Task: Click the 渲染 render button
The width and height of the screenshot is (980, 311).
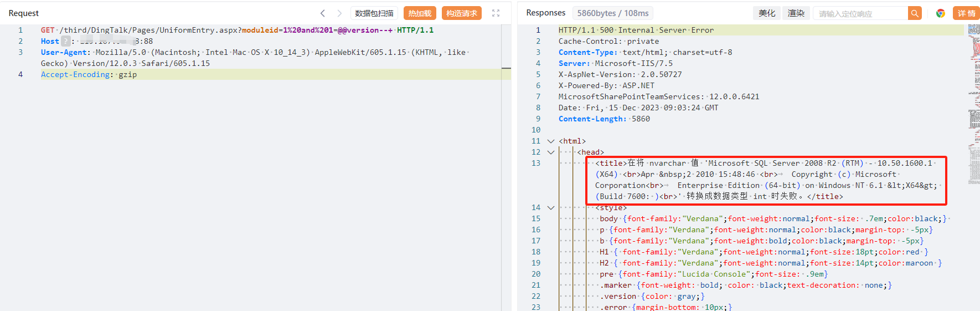Action: (x=796, y=13)
